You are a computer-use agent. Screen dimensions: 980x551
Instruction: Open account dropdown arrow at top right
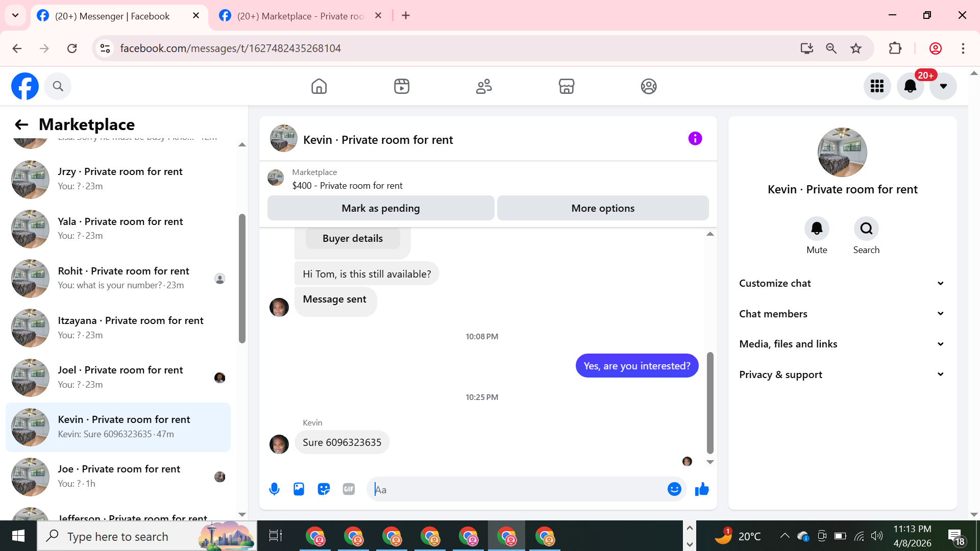pos(943,86)
